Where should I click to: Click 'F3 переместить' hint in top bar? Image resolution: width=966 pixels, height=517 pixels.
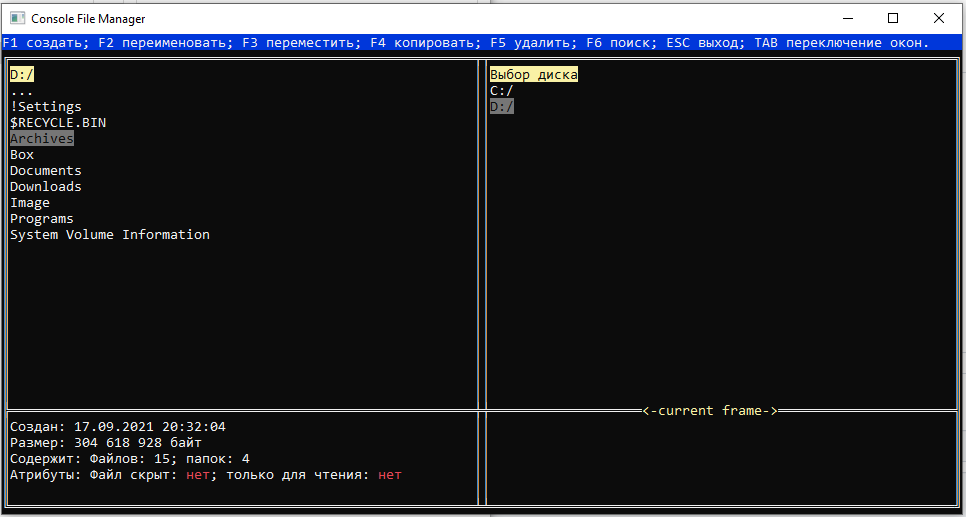click(x=301, y=43)
